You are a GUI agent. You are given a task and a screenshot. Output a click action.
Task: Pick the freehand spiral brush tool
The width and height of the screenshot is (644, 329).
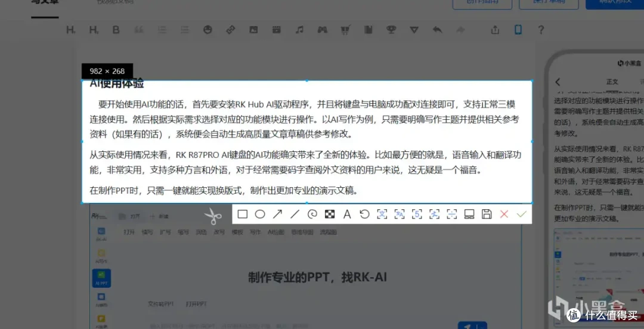coord(312,214)
